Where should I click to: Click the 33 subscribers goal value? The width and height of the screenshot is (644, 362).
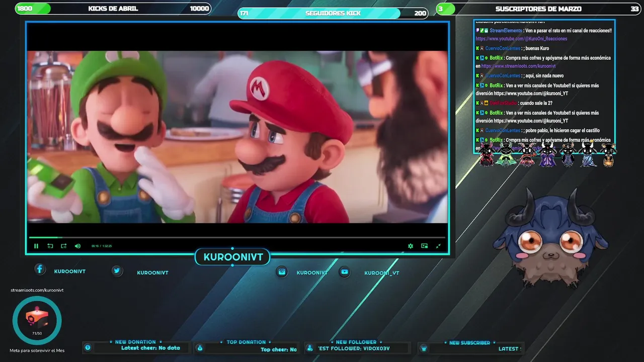(x=634, y=9)
